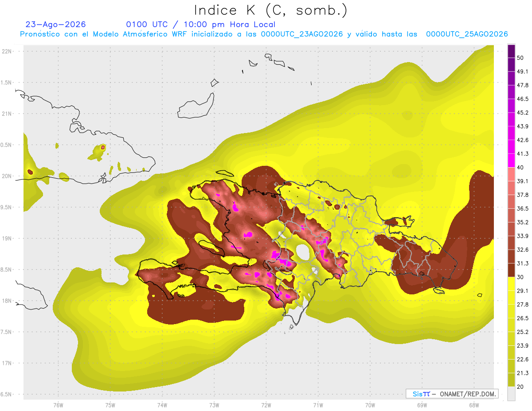
Task: Click the salmon legend swatch between 39.1 and 40
Action: [x=511, y=174]
